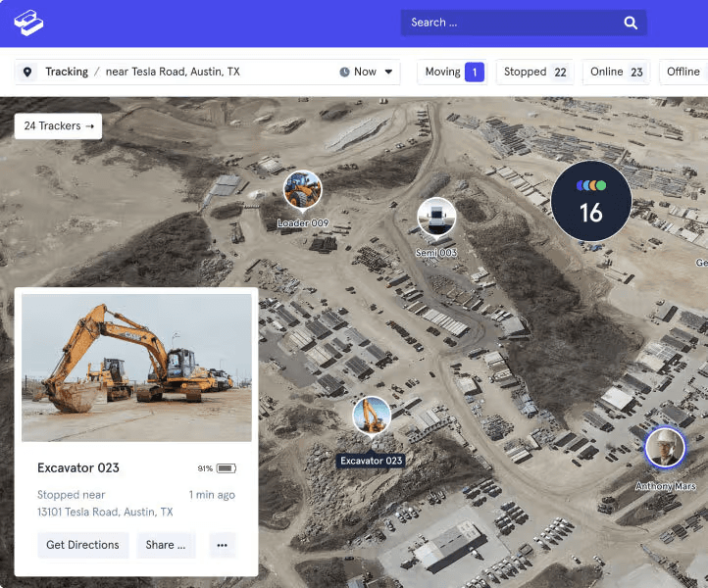The image size is (708, 588).
Task: Select the Loader 009 map marker
Action: click(x=302, y=190)
